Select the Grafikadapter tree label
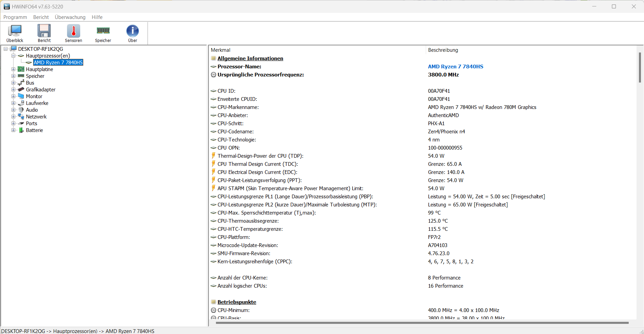This screenshot has width=644, height=334. pyautogui.click(x=41, y=89)
